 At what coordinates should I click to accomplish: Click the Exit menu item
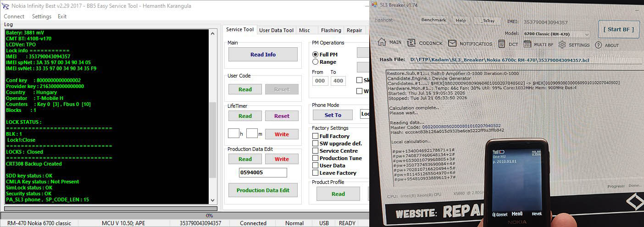62,17
